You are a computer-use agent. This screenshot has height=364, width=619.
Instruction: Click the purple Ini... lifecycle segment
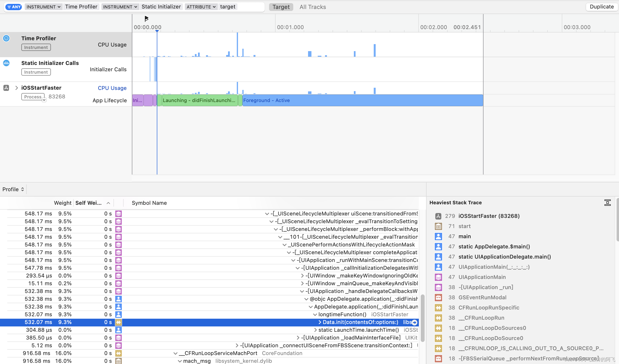pyautogui.click(x=138, y=100)
